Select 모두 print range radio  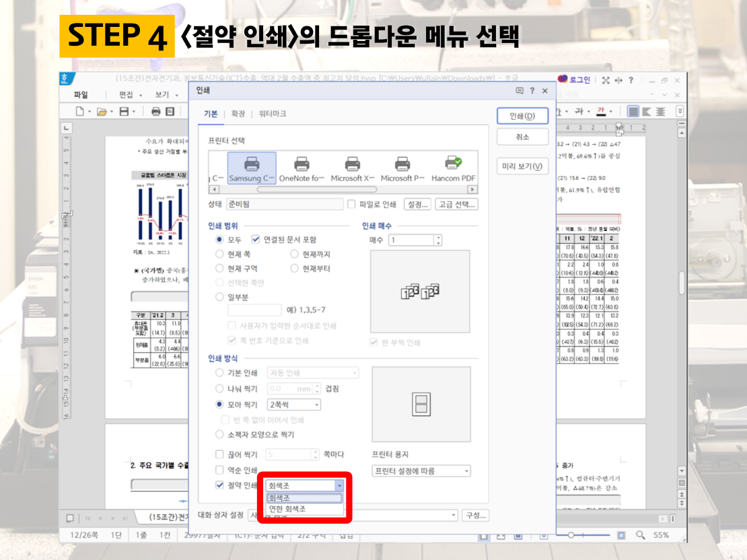coord(219,239)
